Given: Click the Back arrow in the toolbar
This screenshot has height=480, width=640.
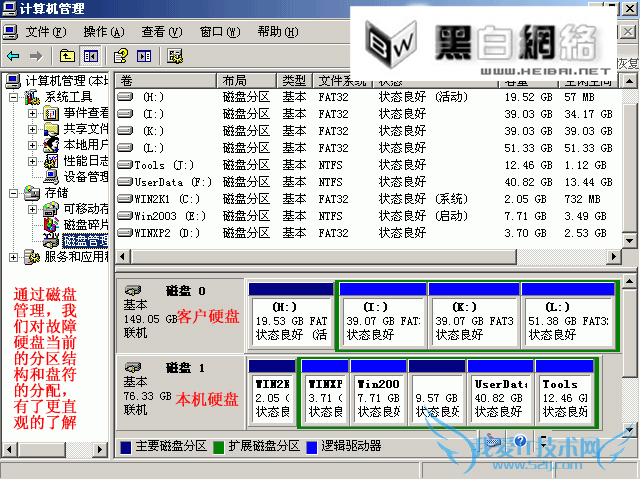Looking at the screenshot, I should [x=12, y=56].
